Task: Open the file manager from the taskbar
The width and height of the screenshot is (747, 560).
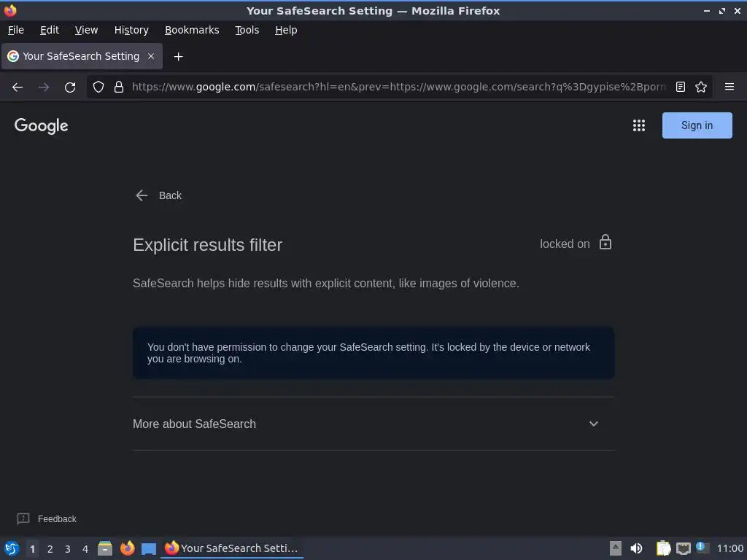Action: [x=105, y=548]
